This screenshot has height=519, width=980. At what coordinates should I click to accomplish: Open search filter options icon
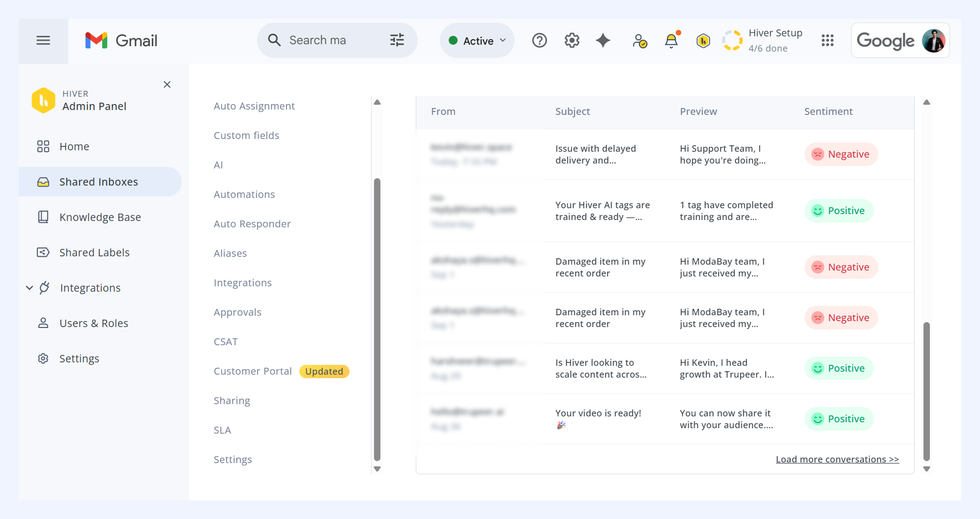tap(397, 40)
